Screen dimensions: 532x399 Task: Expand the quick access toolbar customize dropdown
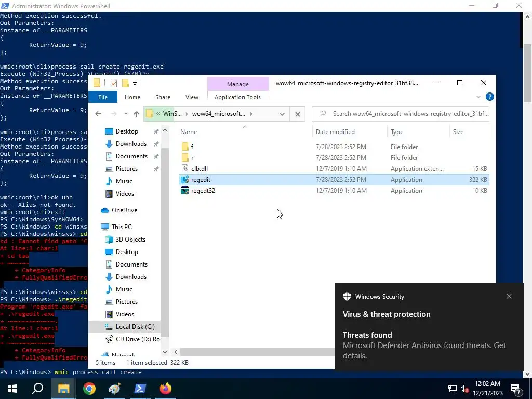click(x=135, y=84)
